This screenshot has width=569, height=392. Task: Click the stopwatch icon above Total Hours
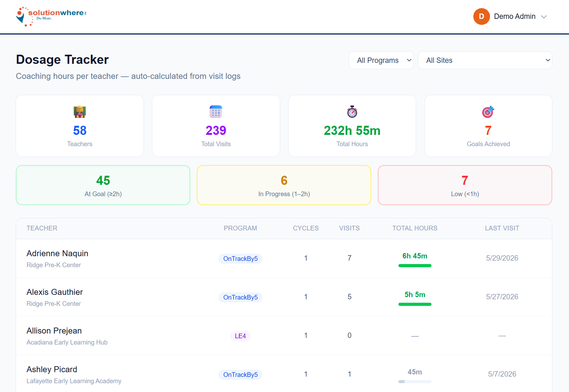click(352, 112)
